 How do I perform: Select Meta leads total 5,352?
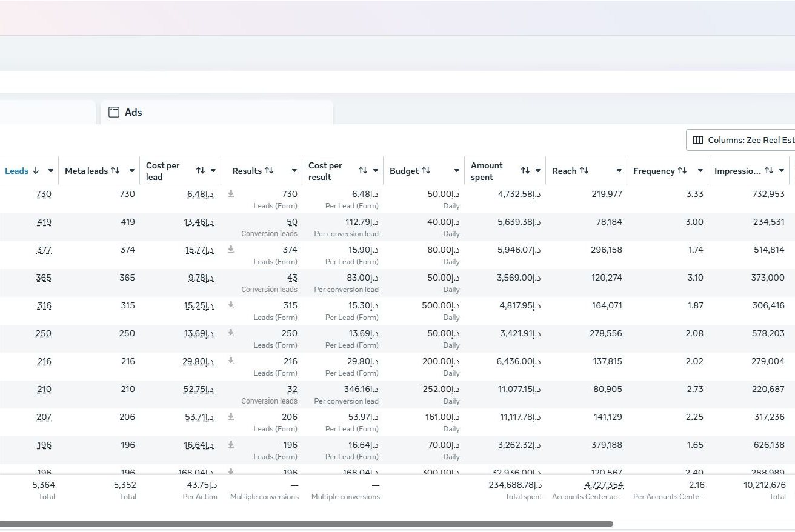[125, 485]
